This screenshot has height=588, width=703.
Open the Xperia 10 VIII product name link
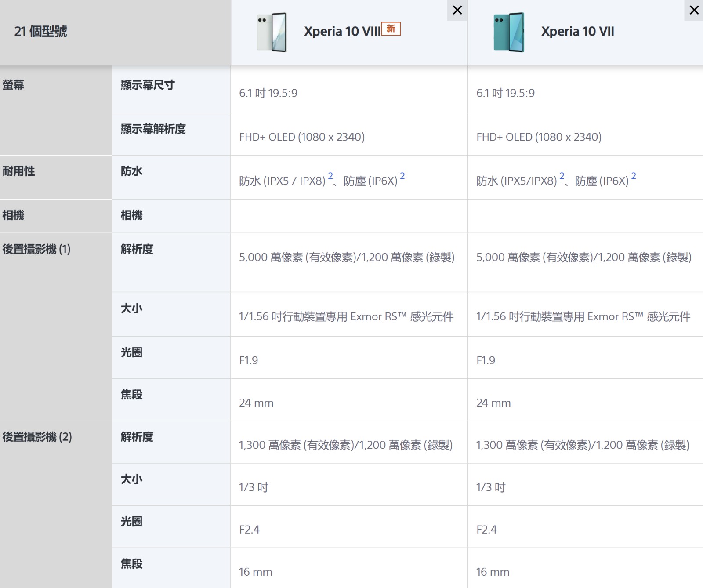[x=342, y=32]
